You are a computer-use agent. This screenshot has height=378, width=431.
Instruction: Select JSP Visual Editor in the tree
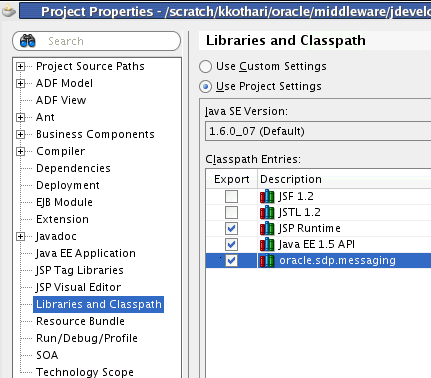point(78,287)
